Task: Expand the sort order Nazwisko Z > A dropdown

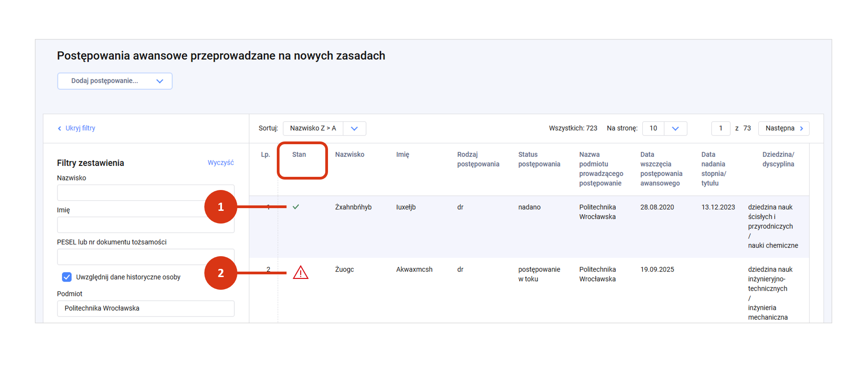Action: pos(354,128)
